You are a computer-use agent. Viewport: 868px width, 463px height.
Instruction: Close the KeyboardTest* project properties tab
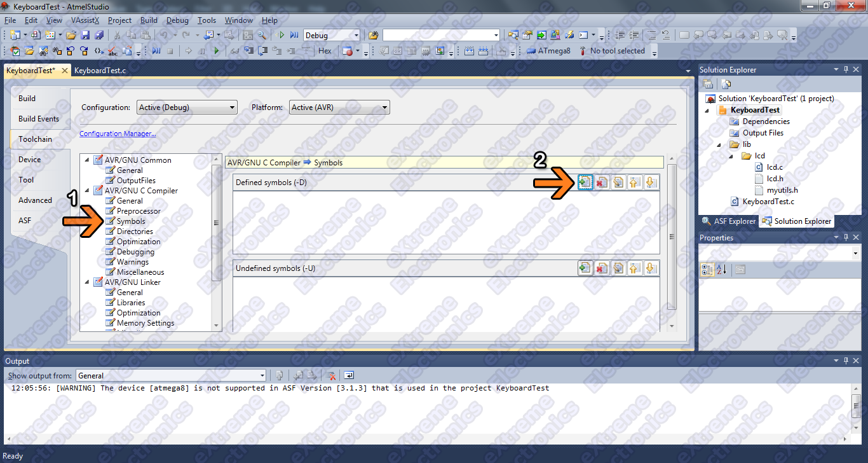pyautogui.click(x=64, y=71)
